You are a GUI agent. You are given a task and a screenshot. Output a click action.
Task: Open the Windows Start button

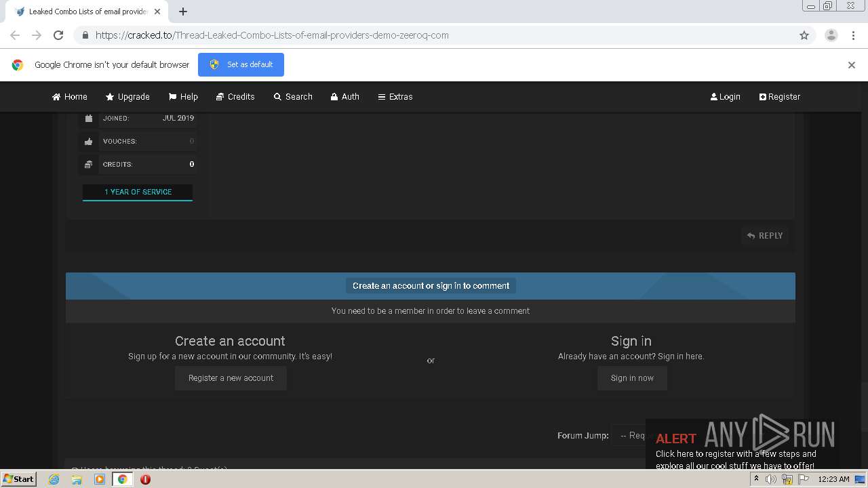[x=19, y=479]
